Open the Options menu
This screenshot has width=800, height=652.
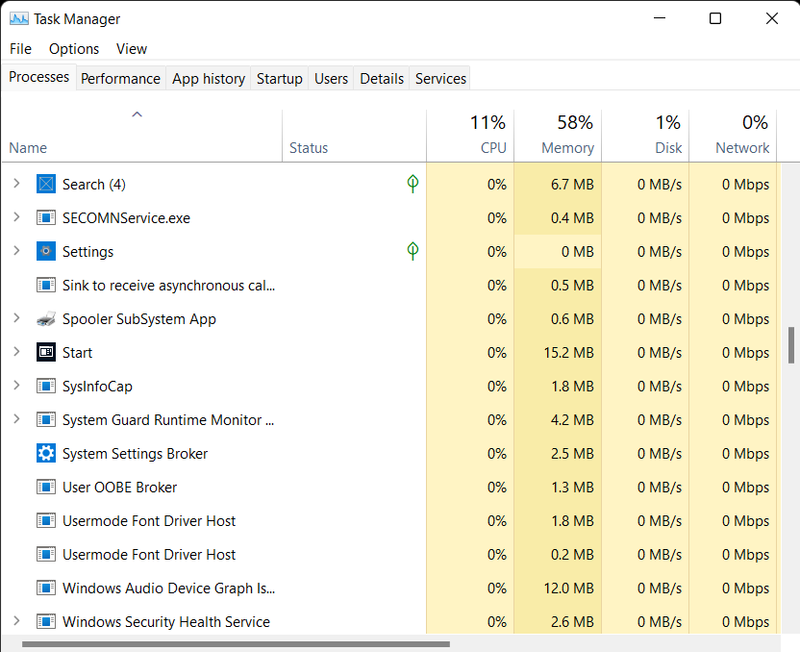pyautogui.click(x=74, y=49)
